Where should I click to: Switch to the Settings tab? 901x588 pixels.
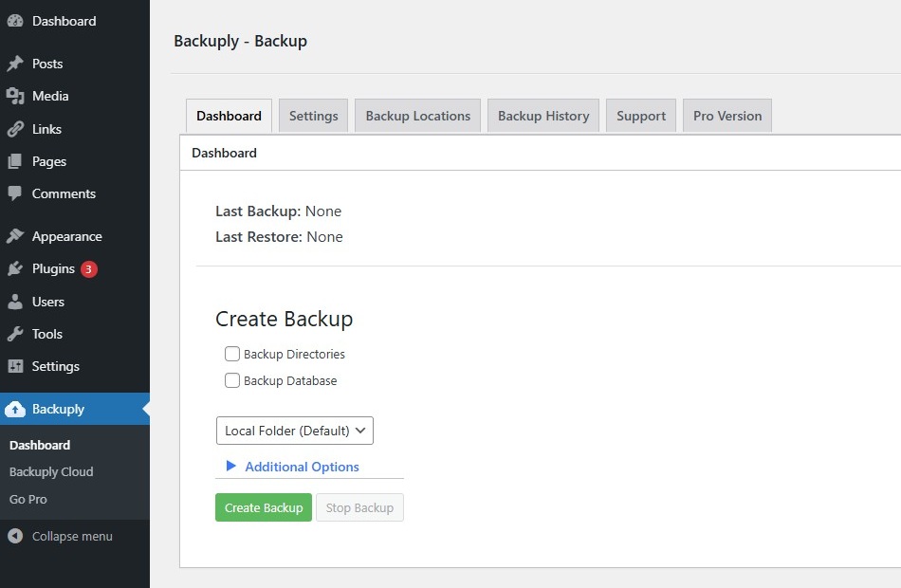313,116
